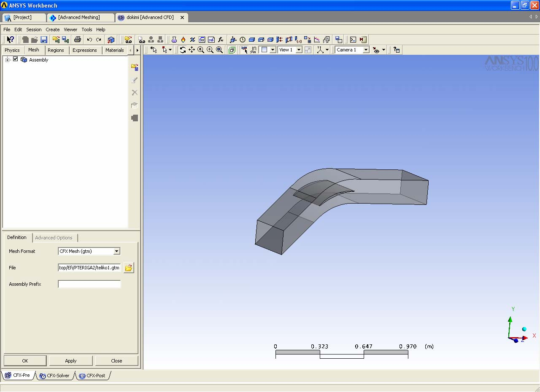This screenshot has height=392, width=540.
Task: Open the axis orientation dropdown arrow
Action: 327,50
